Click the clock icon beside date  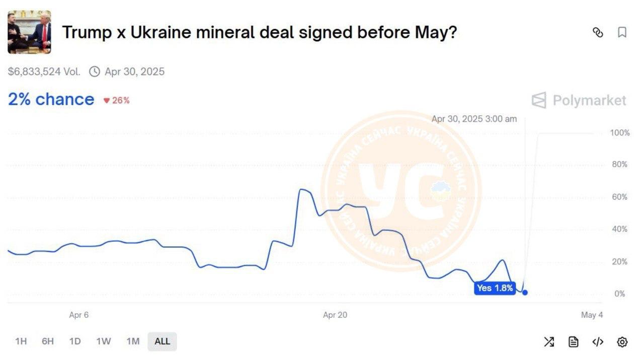click(94, 72)
